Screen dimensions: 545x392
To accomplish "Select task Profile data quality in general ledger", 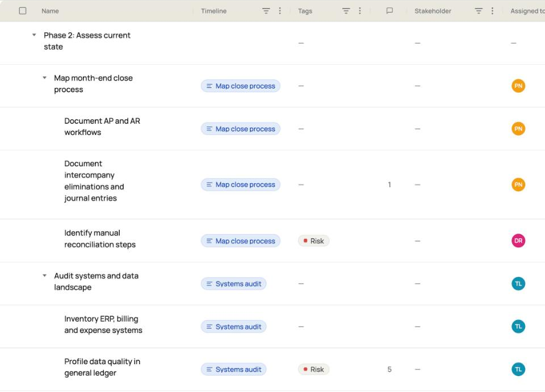I will (x=102, y=367).
